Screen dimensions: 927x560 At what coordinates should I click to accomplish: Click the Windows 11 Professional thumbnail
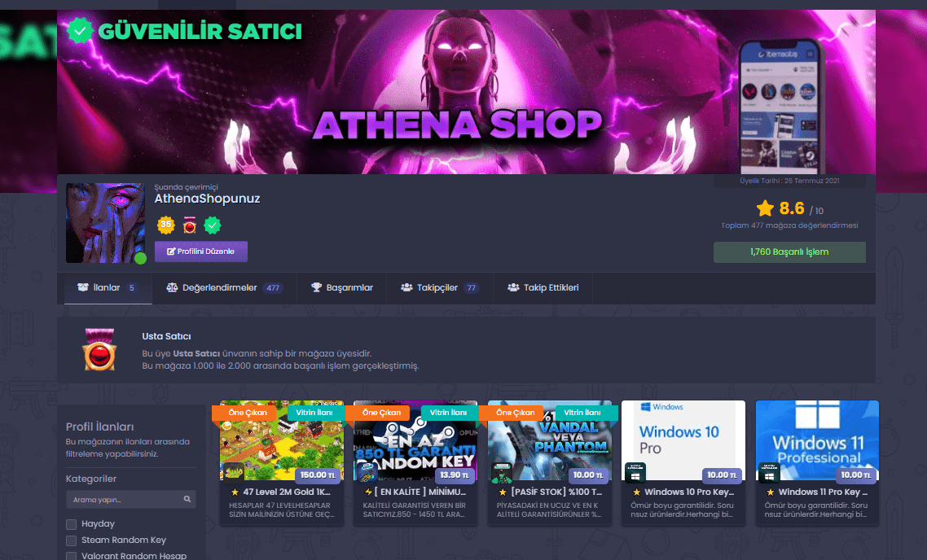pyautogui.click(x=817, y=440)
